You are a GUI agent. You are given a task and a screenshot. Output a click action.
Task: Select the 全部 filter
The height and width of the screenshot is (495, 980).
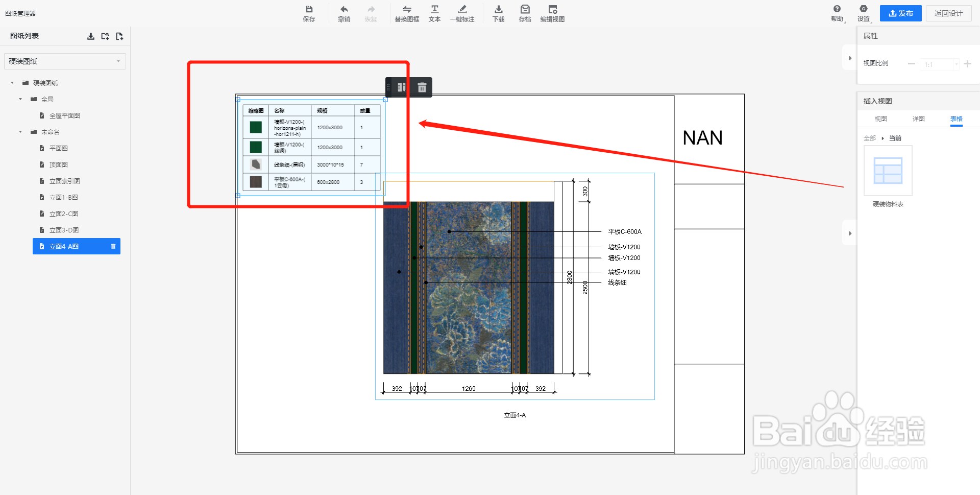click(x=869, y=138)
